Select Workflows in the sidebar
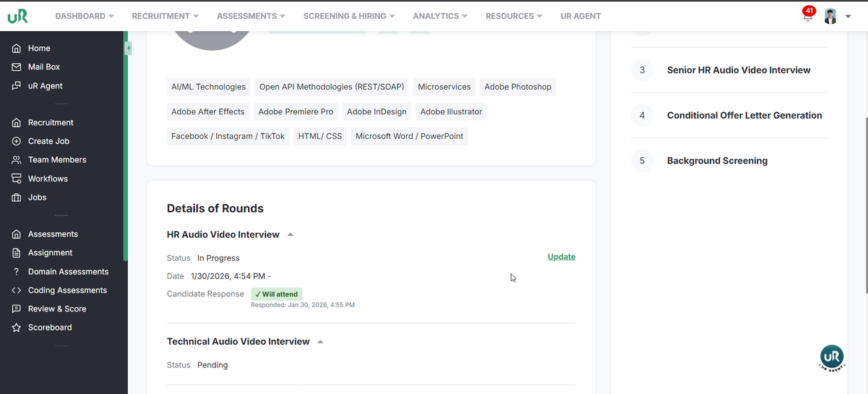The width and height of the screenshot is (868, 394). tap(48, 179)
